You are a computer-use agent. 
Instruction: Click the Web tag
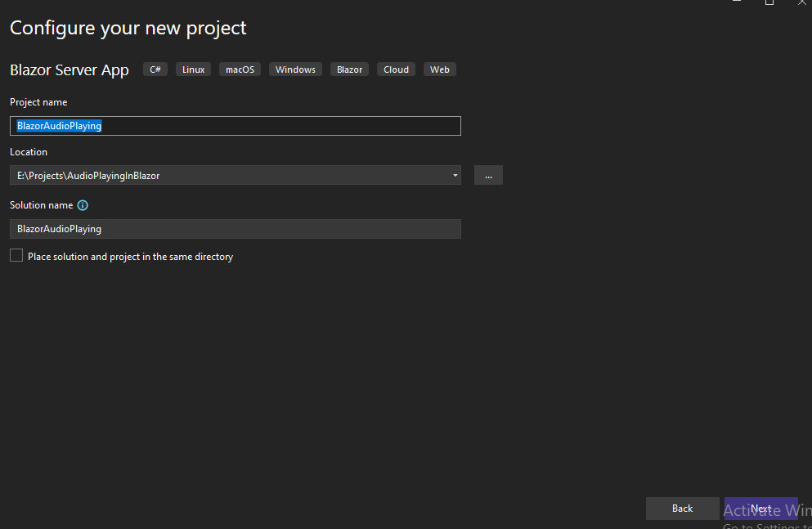coord(440,69)
